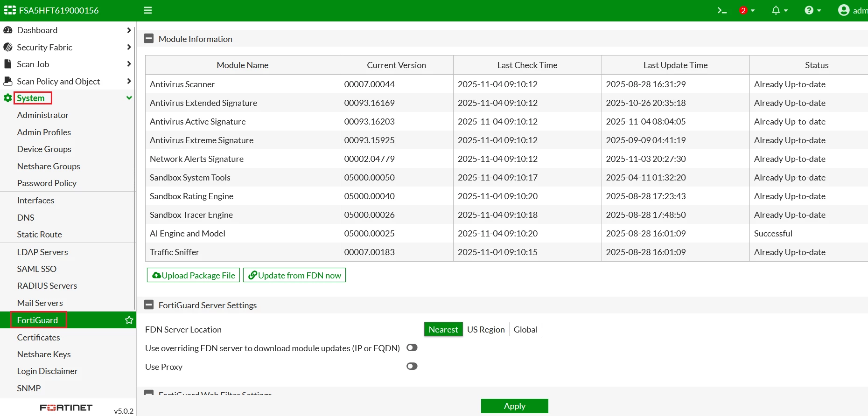The image size is (868, 416).
Task: Click the v5.0.2 version label
Action: point(124,411)
